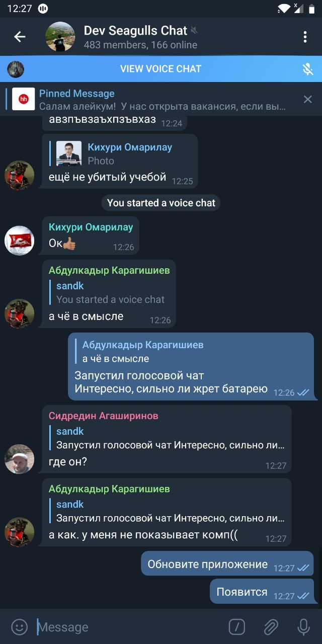The height and width of the screenshot is (644, 322).
Task: Open View Voice Chat banner
Action: point(161,69)
